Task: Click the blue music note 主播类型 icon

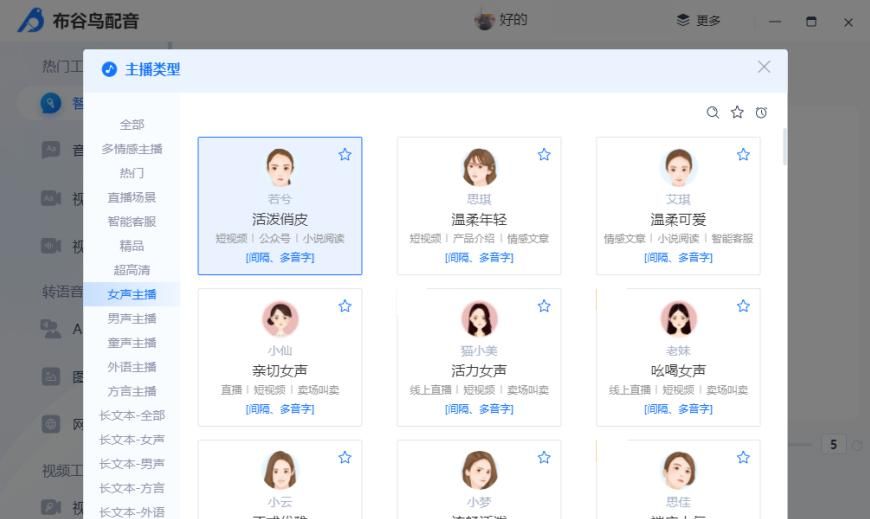Action: coord(109,69)
